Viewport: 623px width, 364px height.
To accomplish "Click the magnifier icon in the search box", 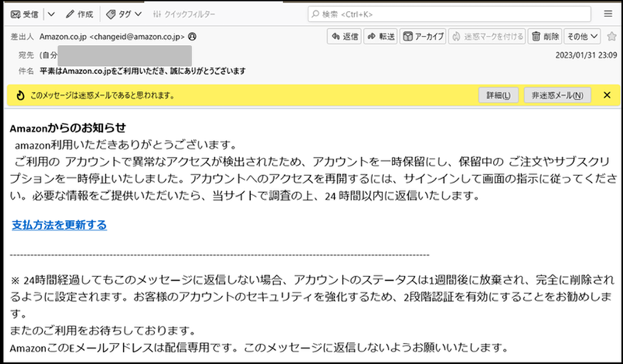I will [x=315, y=14].
